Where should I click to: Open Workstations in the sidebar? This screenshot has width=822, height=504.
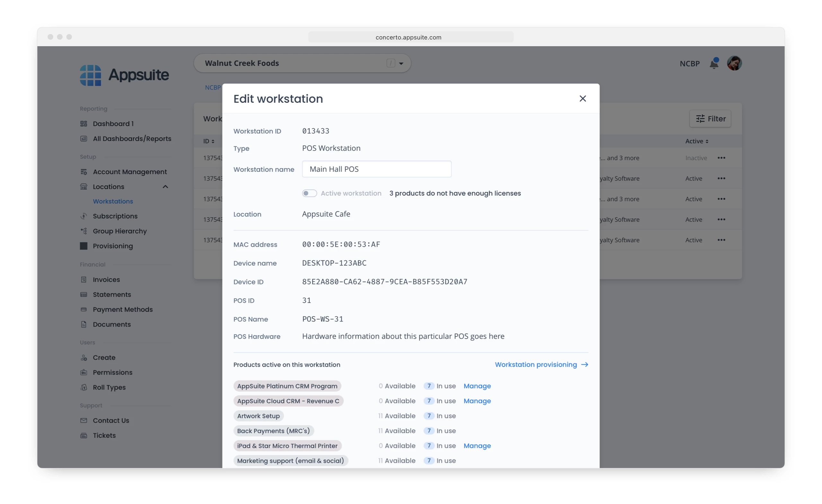[x=113, y=201]
